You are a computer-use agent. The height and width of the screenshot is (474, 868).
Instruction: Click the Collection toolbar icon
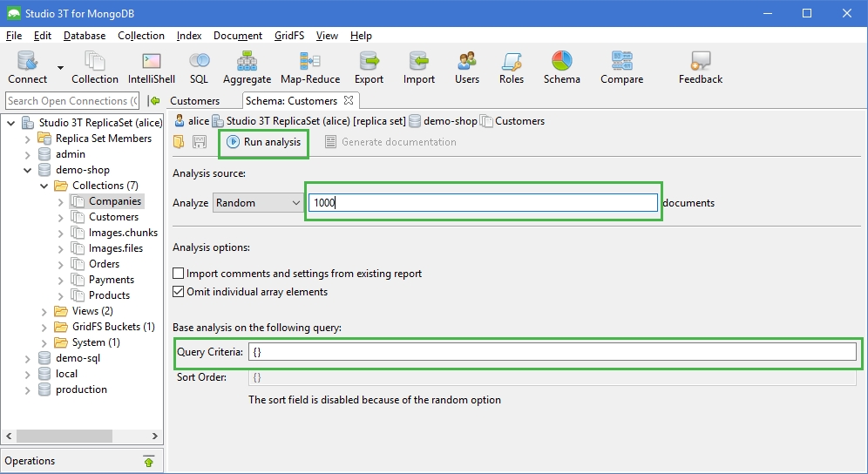click(95, 67)
